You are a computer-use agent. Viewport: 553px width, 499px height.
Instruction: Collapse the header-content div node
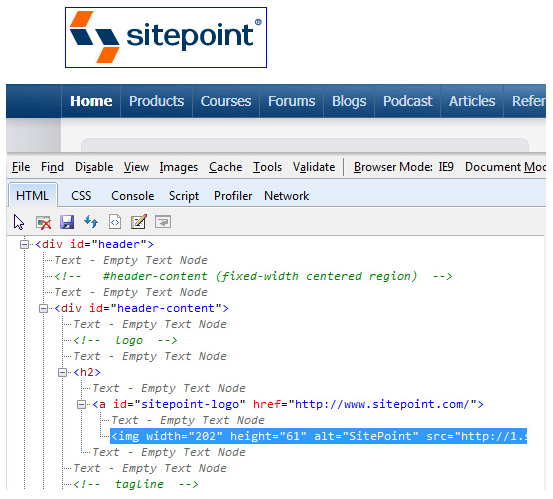[x=43, y=309]
